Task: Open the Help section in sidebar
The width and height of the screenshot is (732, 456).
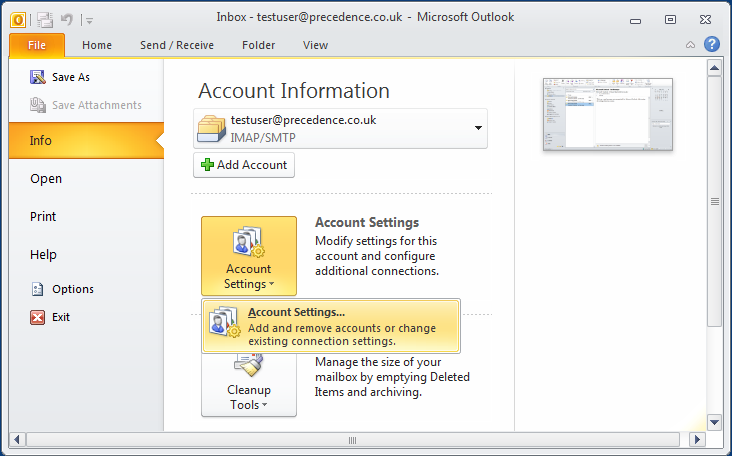Action: (x=43, y=255)
